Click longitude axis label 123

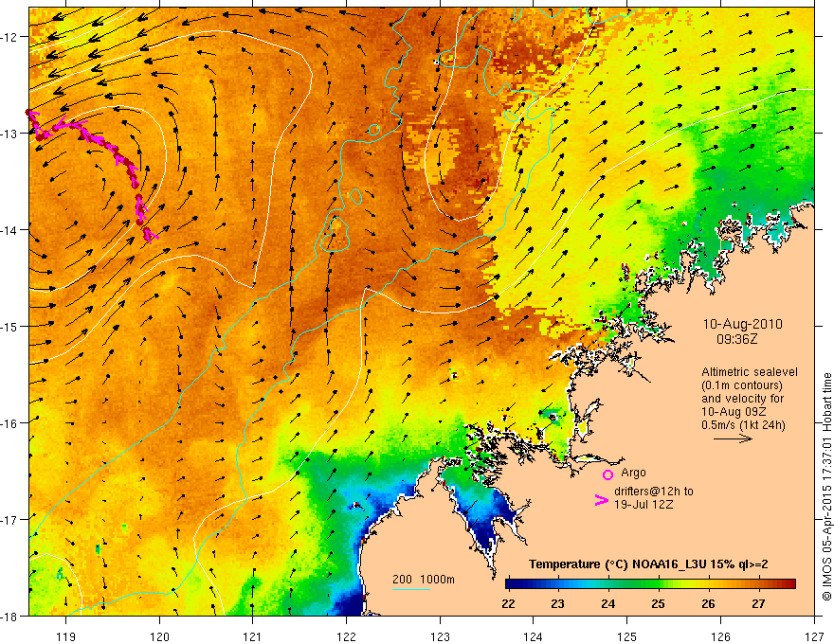pos(440,636)
